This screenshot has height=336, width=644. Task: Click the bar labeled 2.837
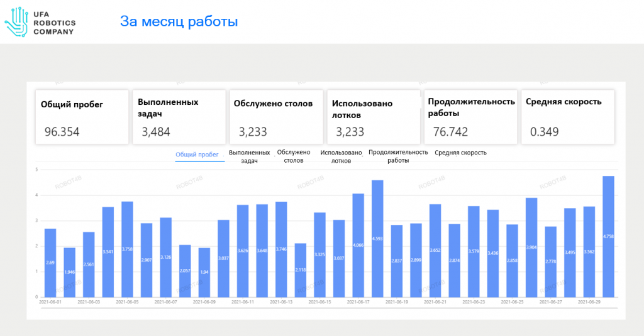point(397,261)
